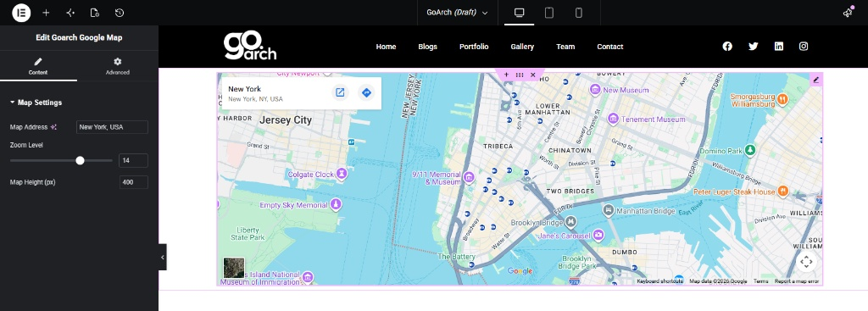
Task: Open larger map from New York card
Action: click(x=341, y=92)
